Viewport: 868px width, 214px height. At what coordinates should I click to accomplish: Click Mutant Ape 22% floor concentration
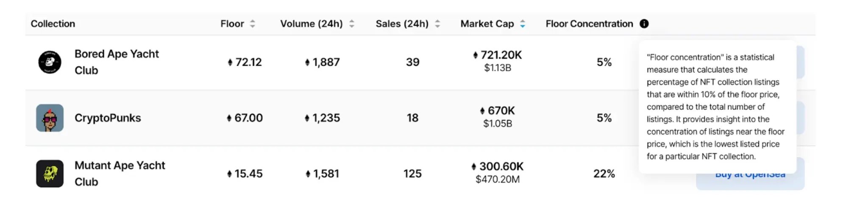tap(604, 174)
